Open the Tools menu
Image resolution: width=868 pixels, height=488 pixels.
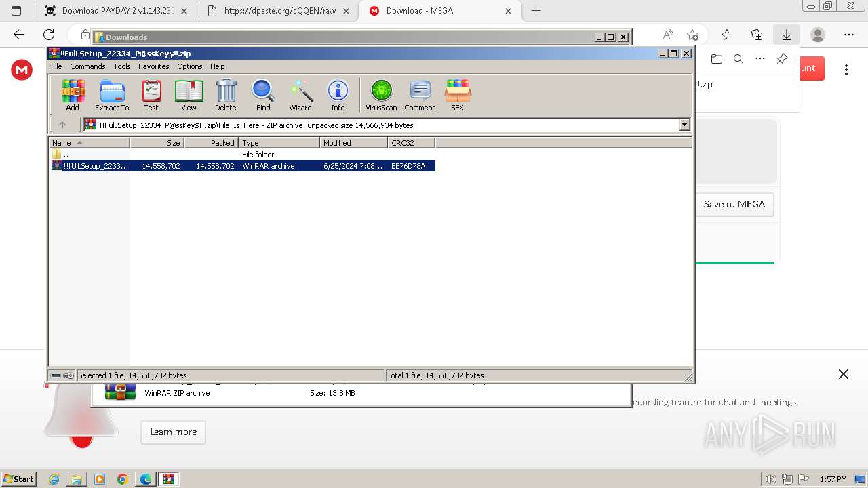click(122, 66)
